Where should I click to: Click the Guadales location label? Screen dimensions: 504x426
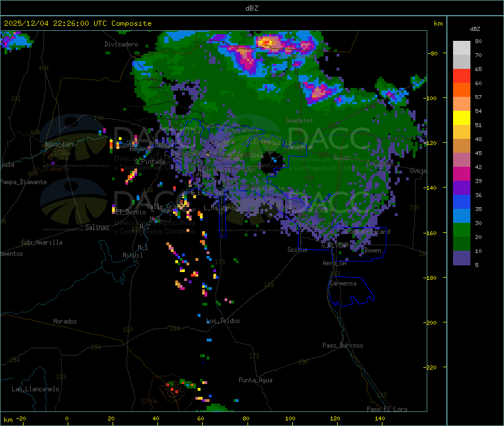[x=299, y=120]
